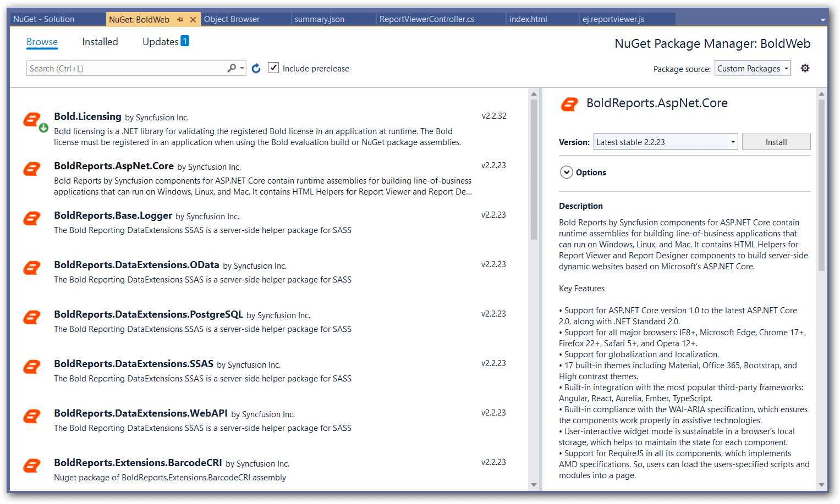Click the BoldReports.Extensions.BarcodeCRI package icon
Screen dimensions: 840x504
tap(32, 466)
